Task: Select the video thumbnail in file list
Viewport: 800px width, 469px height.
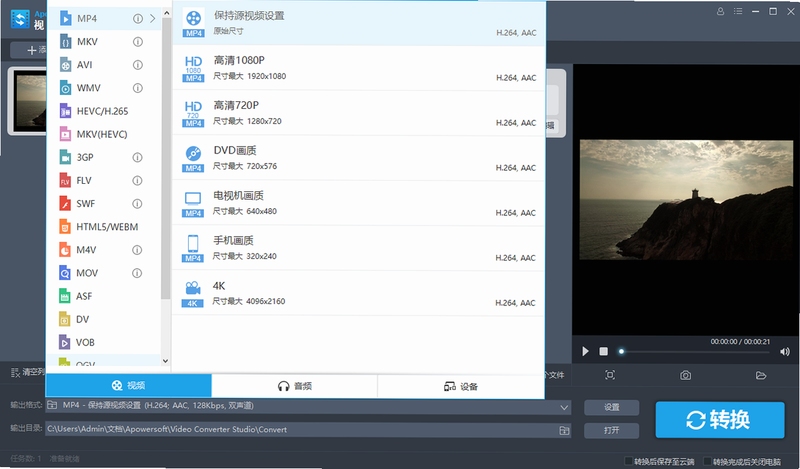Action: pos(29,101)
